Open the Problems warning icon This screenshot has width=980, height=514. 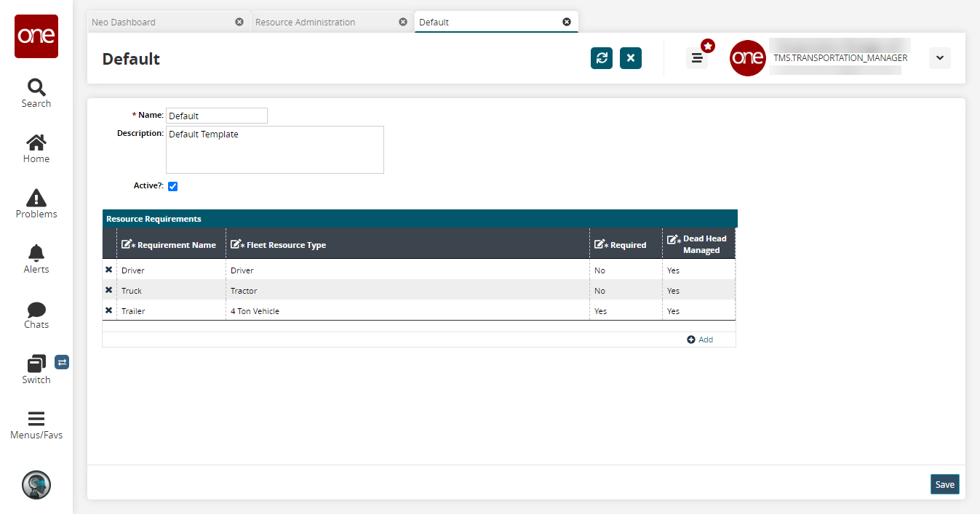click(36, 198)
